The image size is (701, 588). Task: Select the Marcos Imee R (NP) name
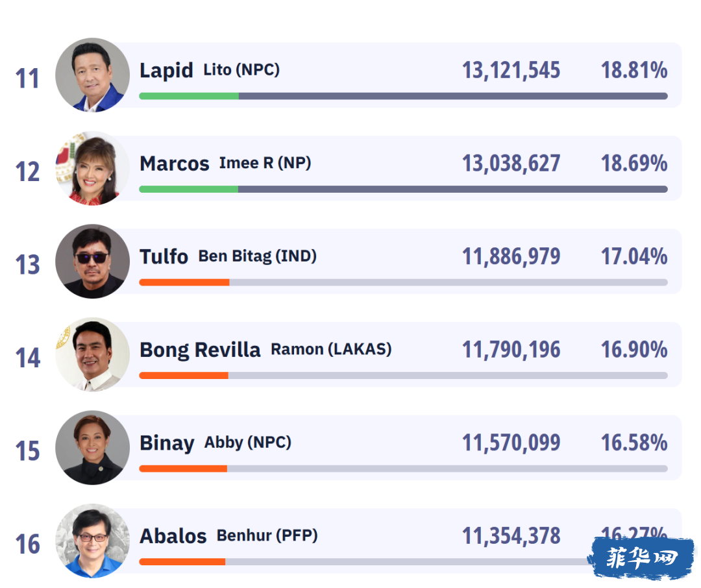(225, 163)
